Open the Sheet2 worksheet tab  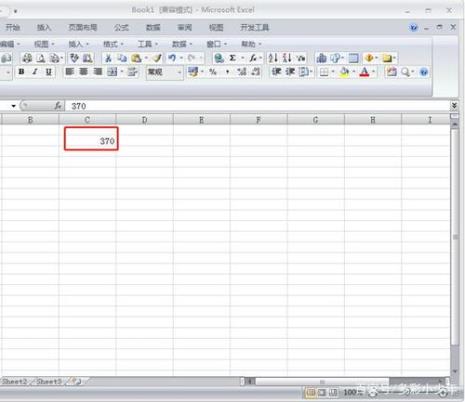(14, 381)
